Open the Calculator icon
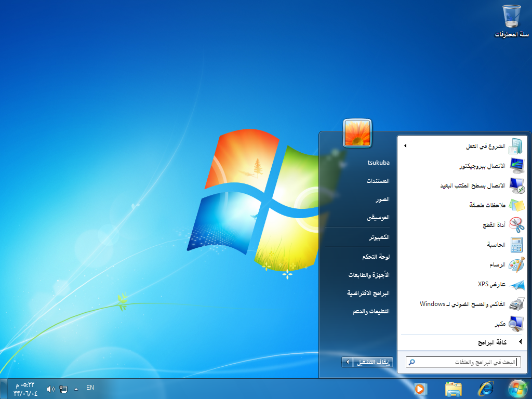Screen dimensions: 532x399 [516, 245]
